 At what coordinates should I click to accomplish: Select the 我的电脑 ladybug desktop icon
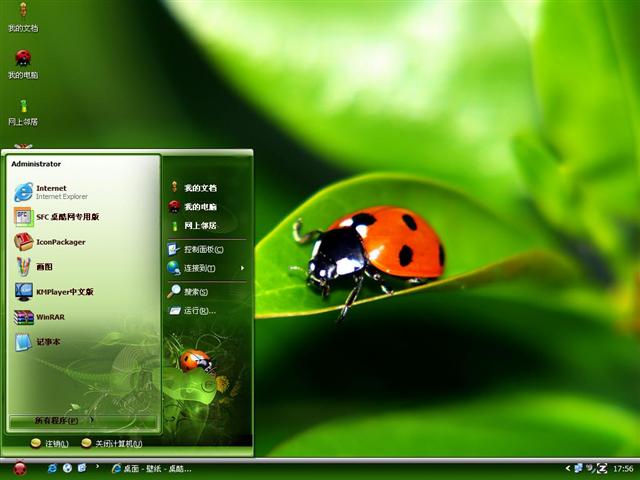tap(23, 64)
